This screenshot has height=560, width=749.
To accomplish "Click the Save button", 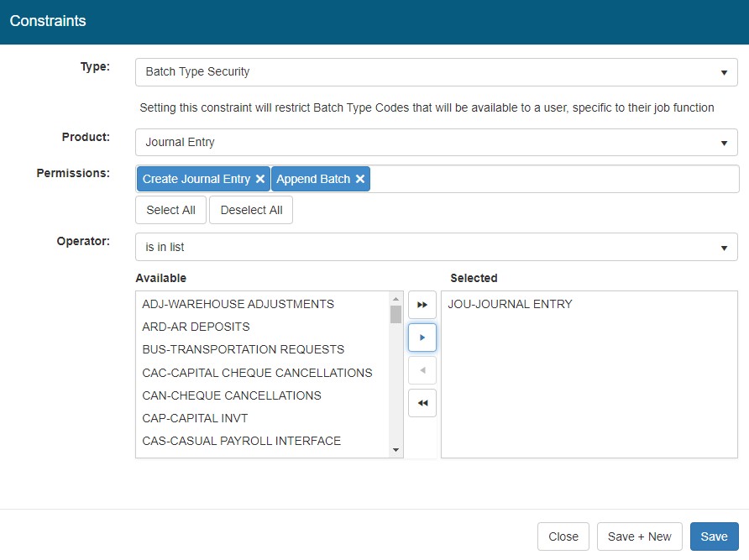I will pyautogui.click(x=714, y=536).
